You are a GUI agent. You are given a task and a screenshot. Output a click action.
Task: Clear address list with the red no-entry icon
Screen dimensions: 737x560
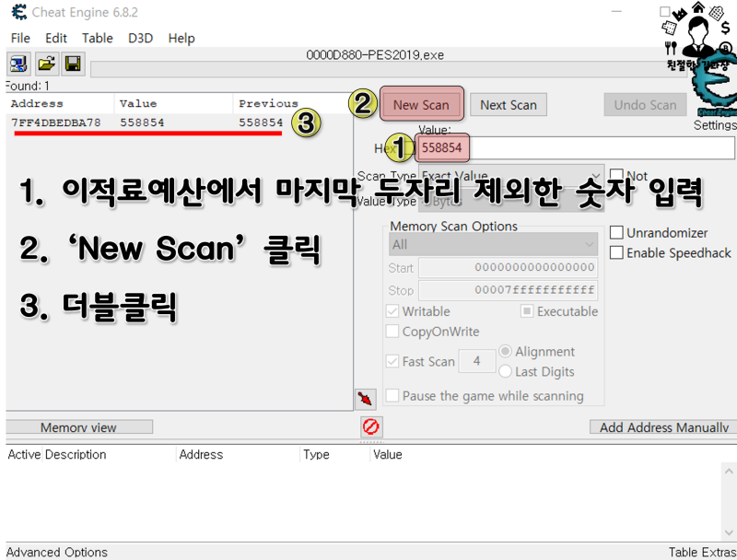pyautogui.click(x=371, y=426)
